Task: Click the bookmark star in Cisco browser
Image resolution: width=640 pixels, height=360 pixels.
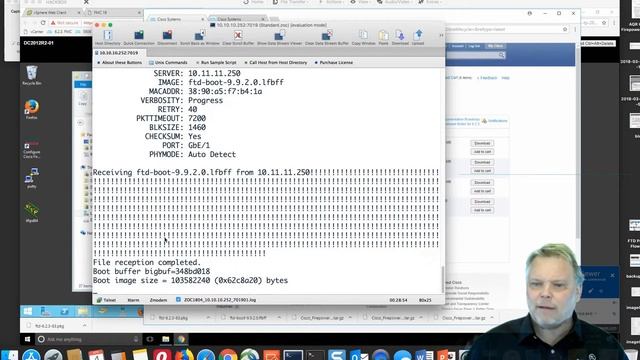Action: coord(565,29)
